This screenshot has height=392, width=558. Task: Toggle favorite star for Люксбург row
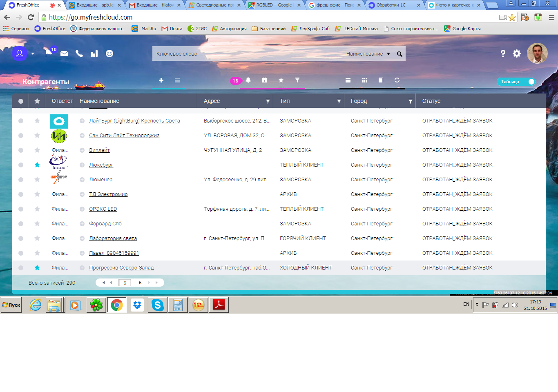coord(37,165)
